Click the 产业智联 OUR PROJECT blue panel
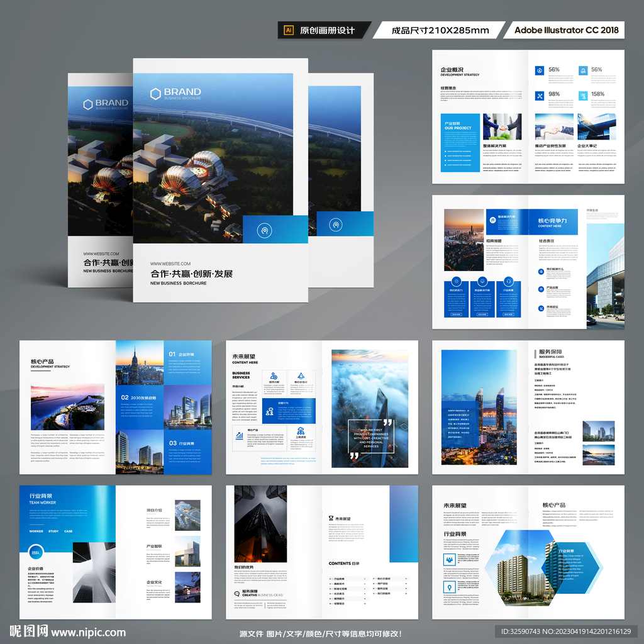 coord(460,143)
